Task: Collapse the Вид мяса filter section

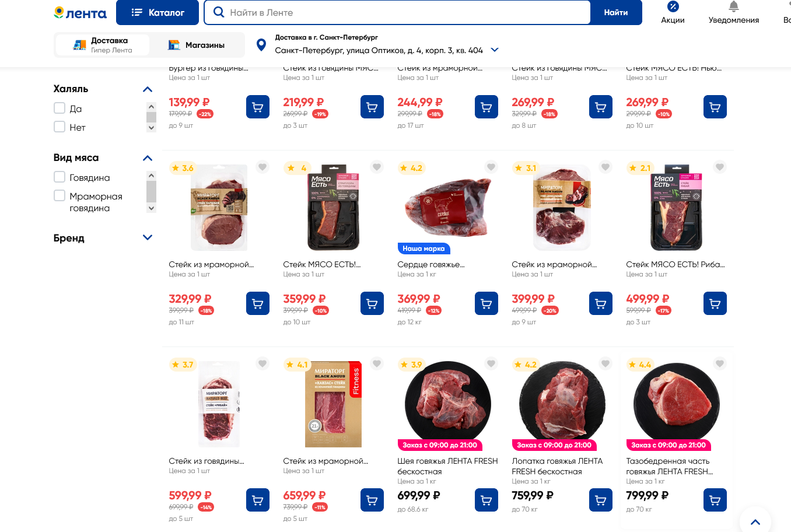Action: pyautogui.click(x=148, y=158)
